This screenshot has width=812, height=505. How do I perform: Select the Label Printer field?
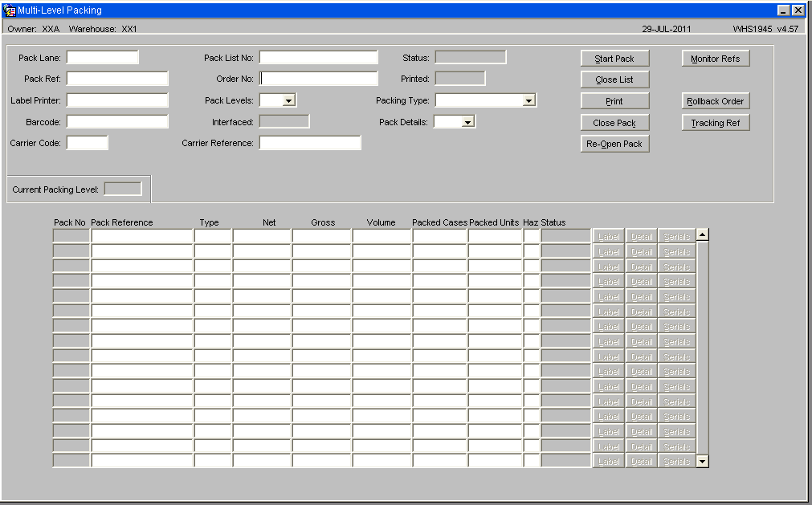click(117, 100)
